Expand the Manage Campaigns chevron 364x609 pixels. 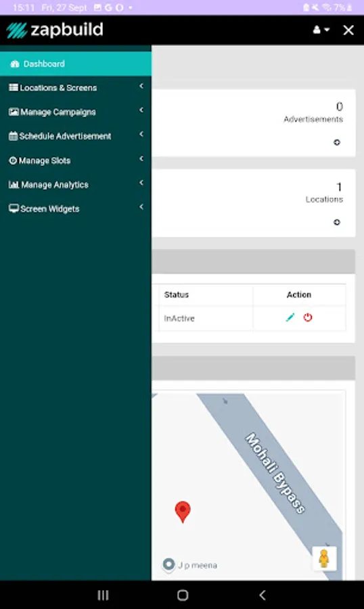tap(141, 110)
